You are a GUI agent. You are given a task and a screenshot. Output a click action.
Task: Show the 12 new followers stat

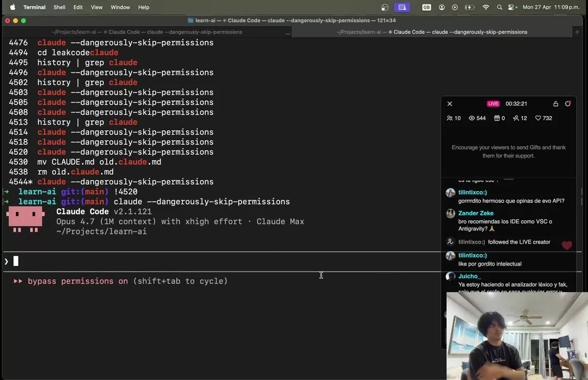pyautogui.click(x=520, y=118)
